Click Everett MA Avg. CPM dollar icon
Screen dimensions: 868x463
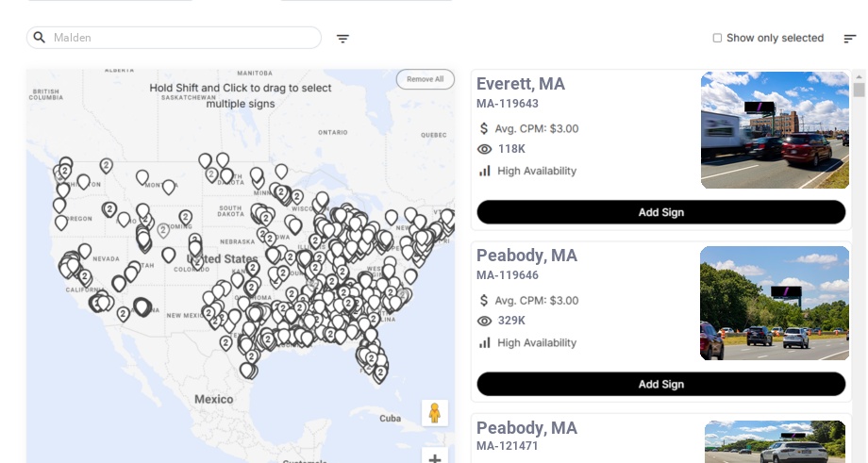coord(484,128)
